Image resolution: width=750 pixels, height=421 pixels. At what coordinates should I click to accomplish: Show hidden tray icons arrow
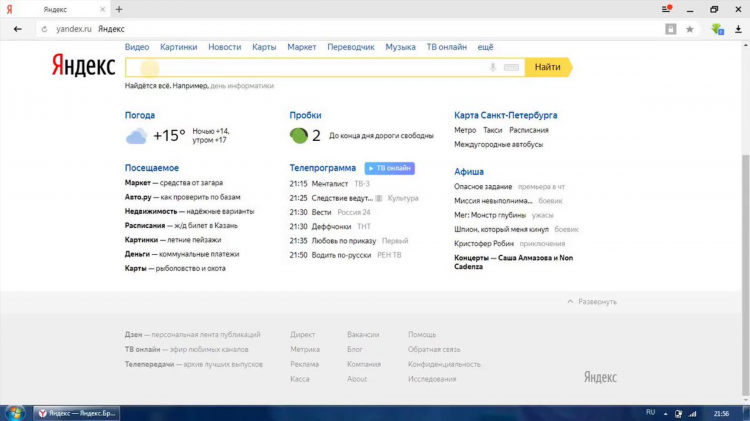coord(665,414)
